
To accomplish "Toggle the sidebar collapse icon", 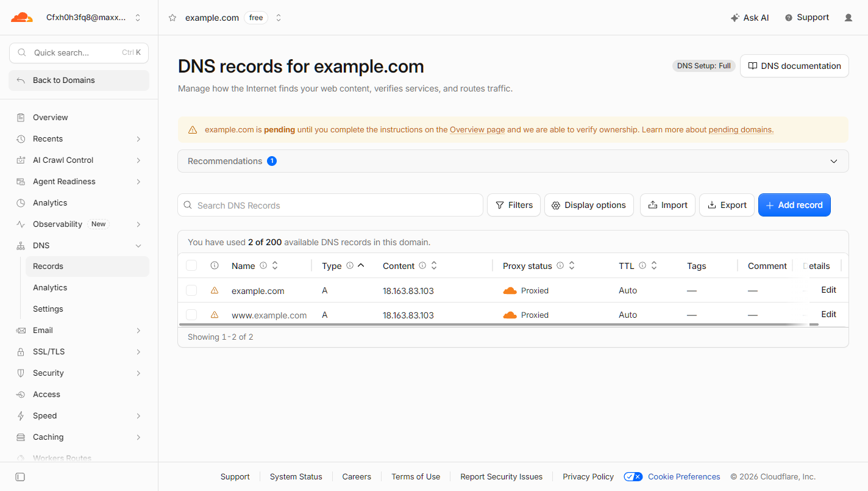I will (20, 477).
